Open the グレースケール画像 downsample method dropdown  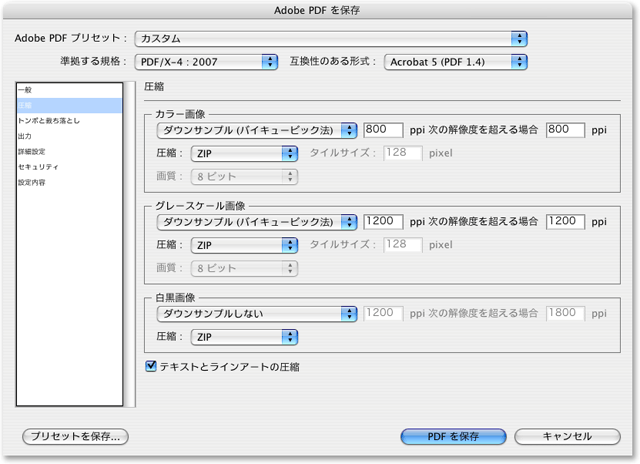[256, 221]
